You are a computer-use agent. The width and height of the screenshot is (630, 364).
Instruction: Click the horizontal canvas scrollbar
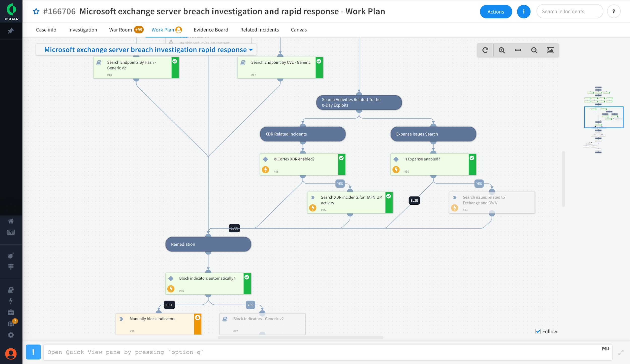click(x=300, y=338)
